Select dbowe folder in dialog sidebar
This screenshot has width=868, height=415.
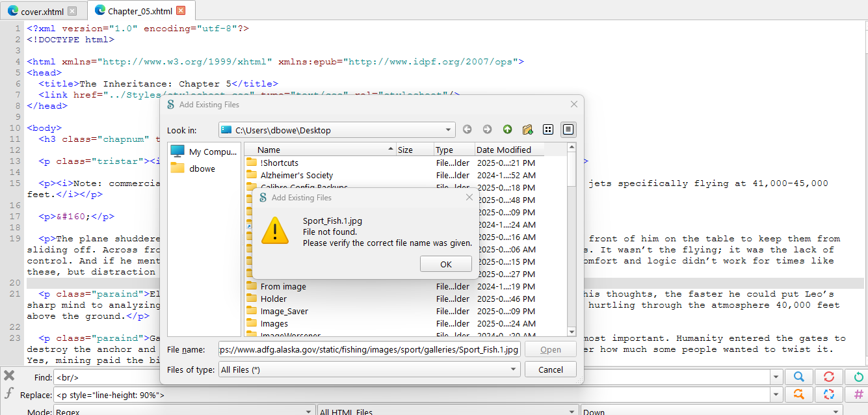pyautogui.click(x=193, y=168)
